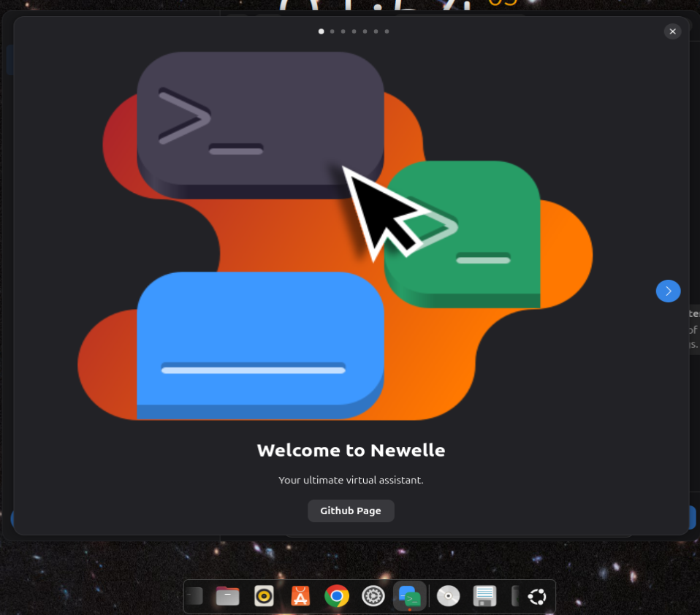Jump to the fourth page indicator dot
This screenshot has width=700, height=615.
click(354, 31)
